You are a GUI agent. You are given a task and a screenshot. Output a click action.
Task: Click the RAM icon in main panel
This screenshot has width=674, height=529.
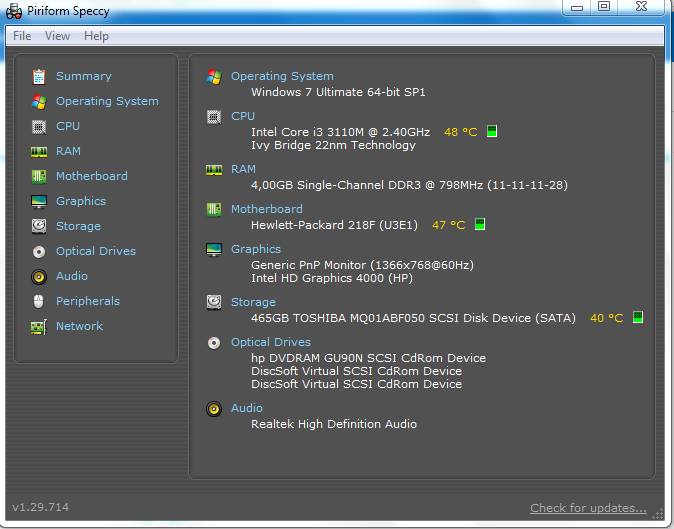click(x=214, y=170)
